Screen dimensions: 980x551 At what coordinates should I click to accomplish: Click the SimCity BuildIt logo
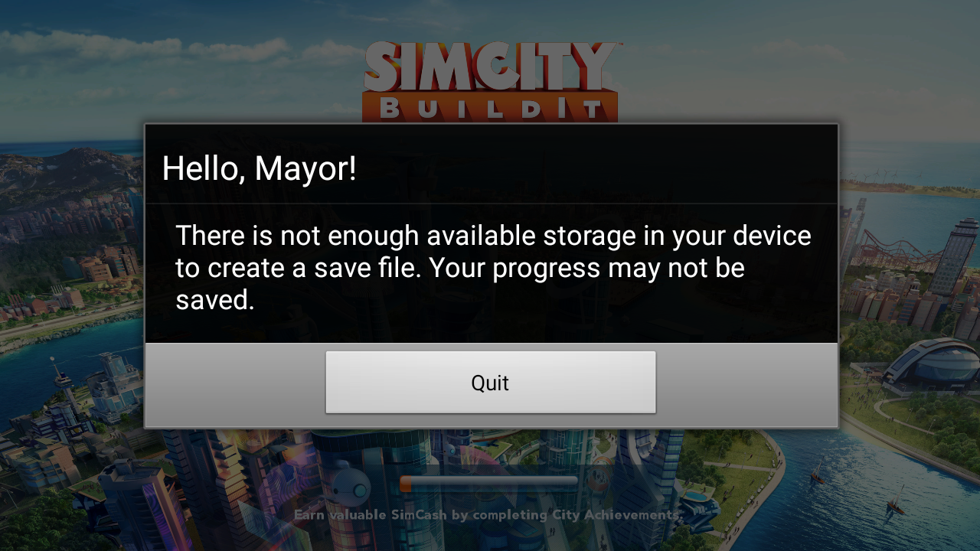point(490,81)
